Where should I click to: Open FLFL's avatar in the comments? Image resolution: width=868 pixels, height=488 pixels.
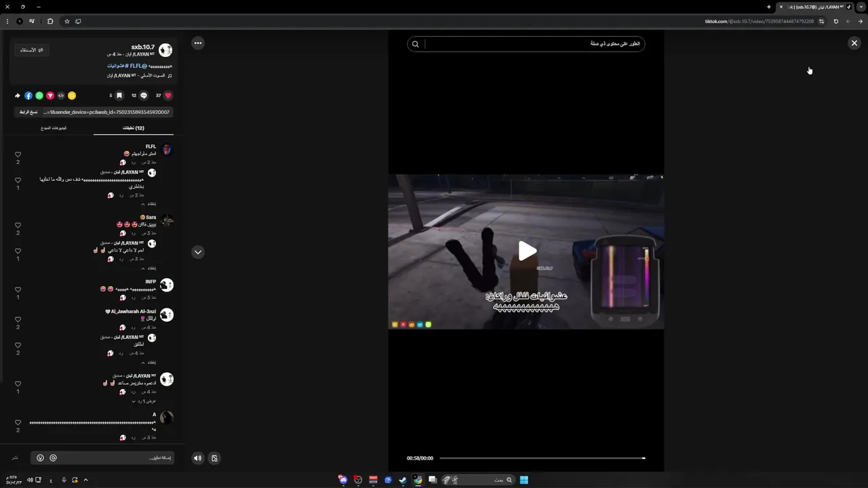(167, 150)
